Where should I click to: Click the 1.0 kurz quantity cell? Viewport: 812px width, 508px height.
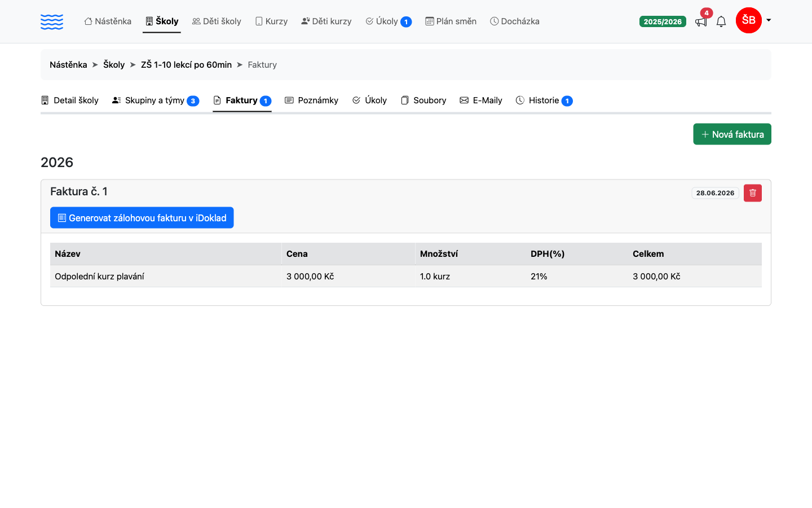point(435,277)
